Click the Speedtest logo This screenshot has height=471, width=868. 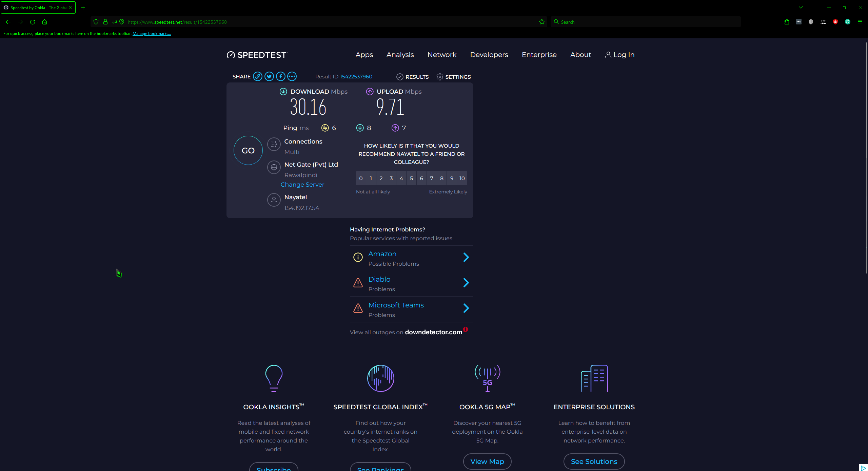[257, 55]
